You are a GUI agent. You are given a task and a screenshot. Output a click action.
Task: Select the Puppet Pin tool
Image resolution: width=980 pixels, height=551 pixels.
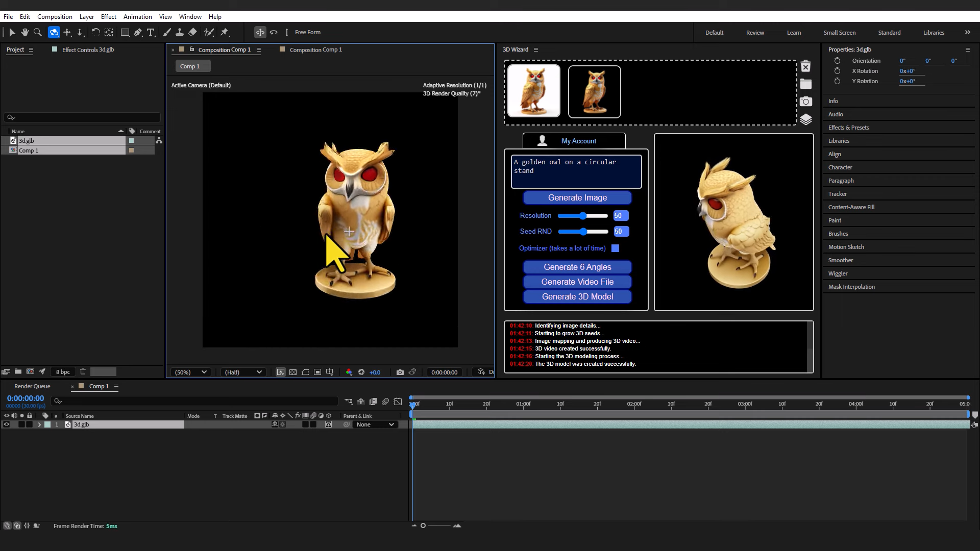pos(225,32)
